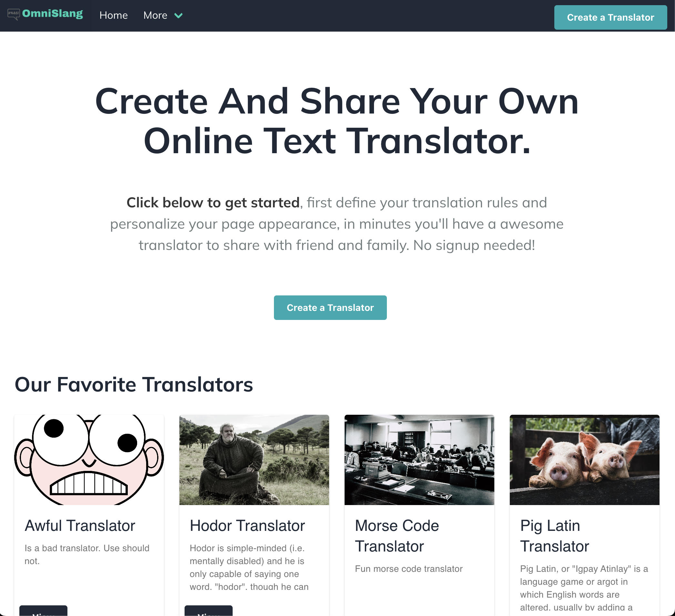Click the Create a Translator CTA button
The image size is (675, 616).
click(x=330, y=307)
